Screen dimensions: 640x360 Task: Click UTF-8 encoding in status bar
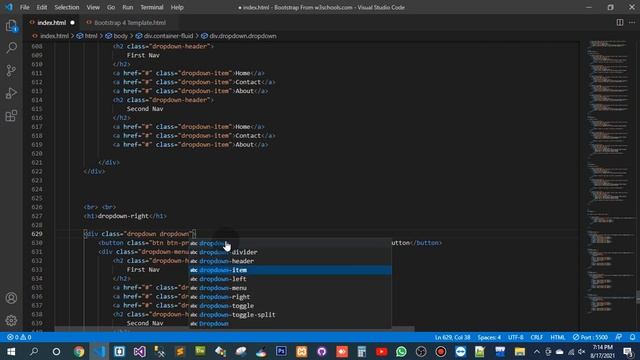[516, 337]
